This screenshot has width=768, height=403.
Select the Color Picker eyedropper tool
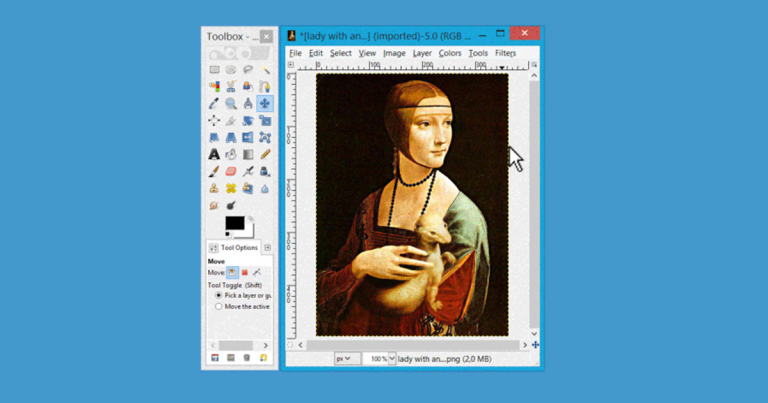[215, 103]
